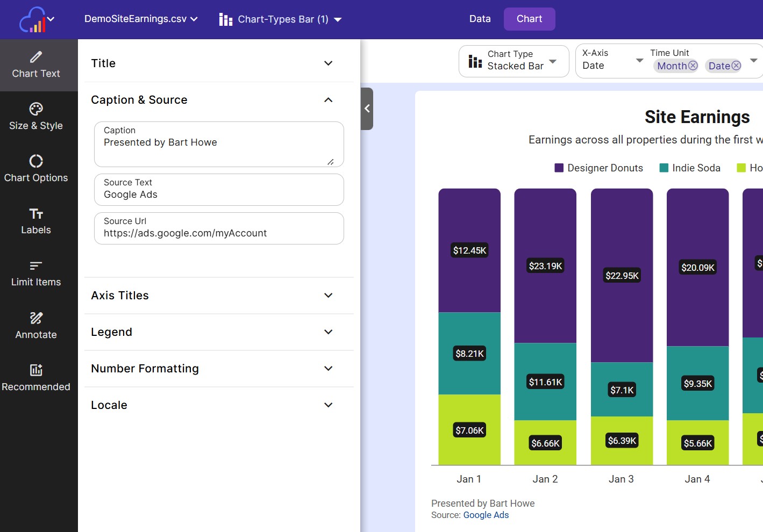Remove the Date time unit chip
Image resolution: width=763 pixels, height=532 pixels.
coord(736,66)
